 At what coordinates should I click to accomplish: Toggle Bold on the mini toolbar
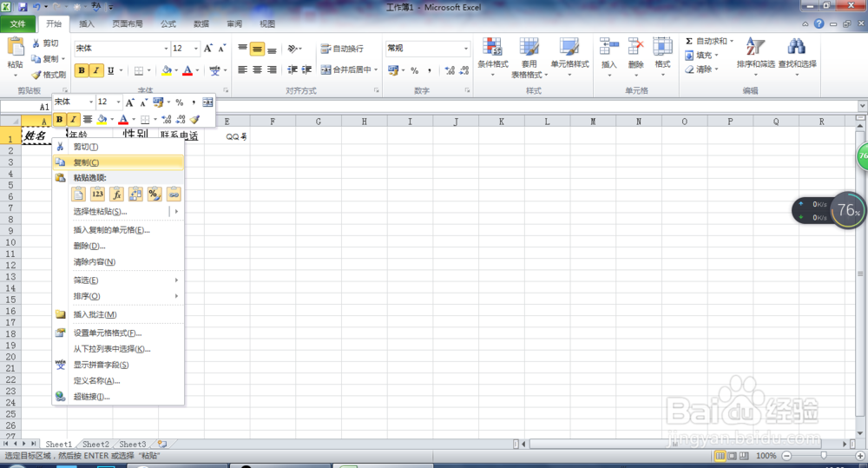pyautogui.click(x=59, y=120)
